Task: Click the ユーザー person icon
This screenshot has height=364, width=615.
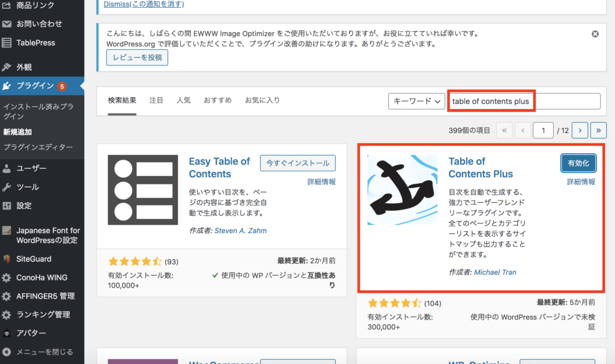Action: coord(7,168)
